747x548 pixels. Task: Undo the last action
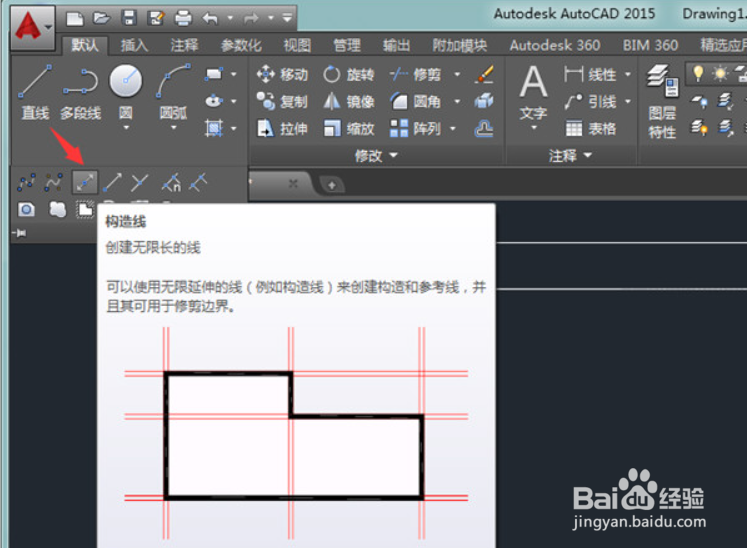coord(210,19)
